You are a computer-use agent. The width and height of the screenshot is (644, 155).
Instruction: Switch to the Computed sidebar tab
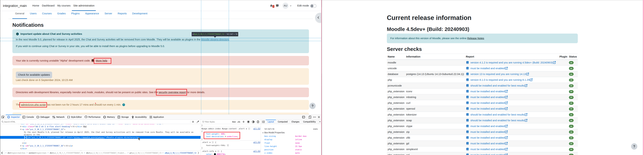pos(283,122)
